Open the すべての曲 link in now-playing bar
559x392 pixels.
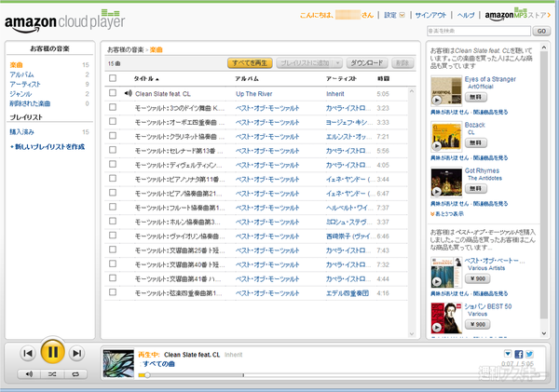[159, 364]
